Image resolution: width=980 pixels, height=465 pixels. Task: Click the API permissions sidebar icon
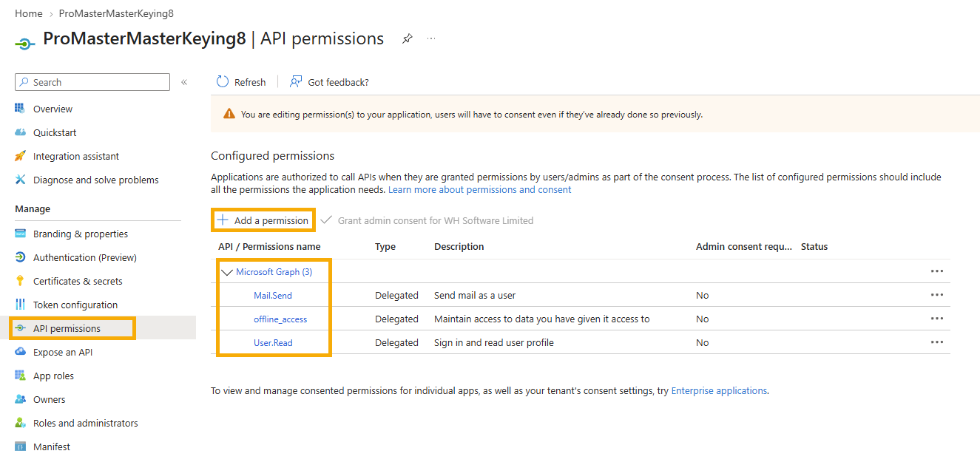(20, 328)
